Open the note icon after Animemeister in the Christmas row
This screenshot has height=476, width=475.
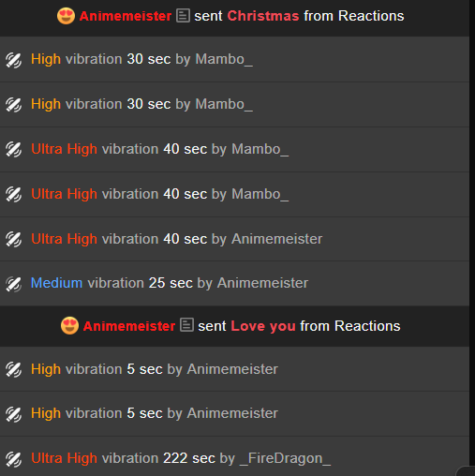183,16
